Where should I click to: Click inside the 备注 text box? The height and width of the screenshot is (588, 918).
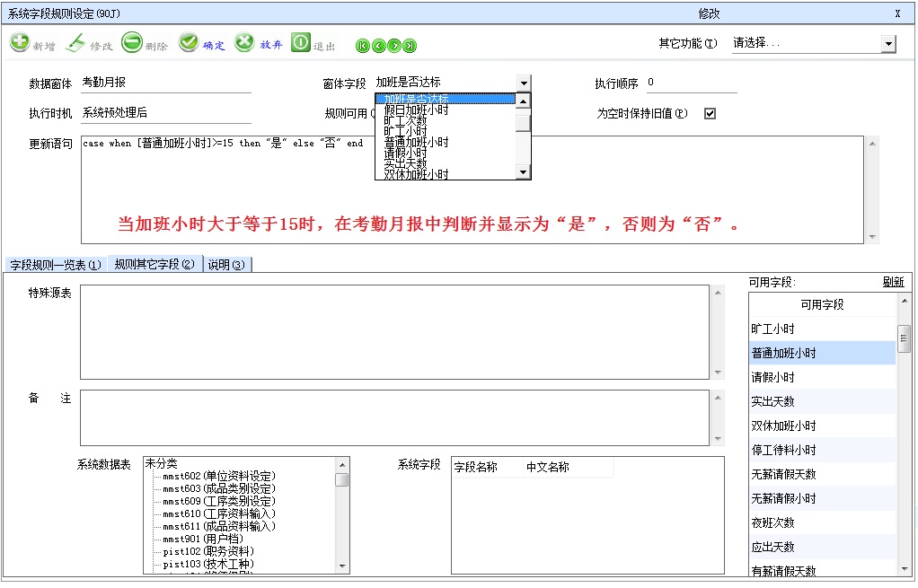(x=395, y=417)
